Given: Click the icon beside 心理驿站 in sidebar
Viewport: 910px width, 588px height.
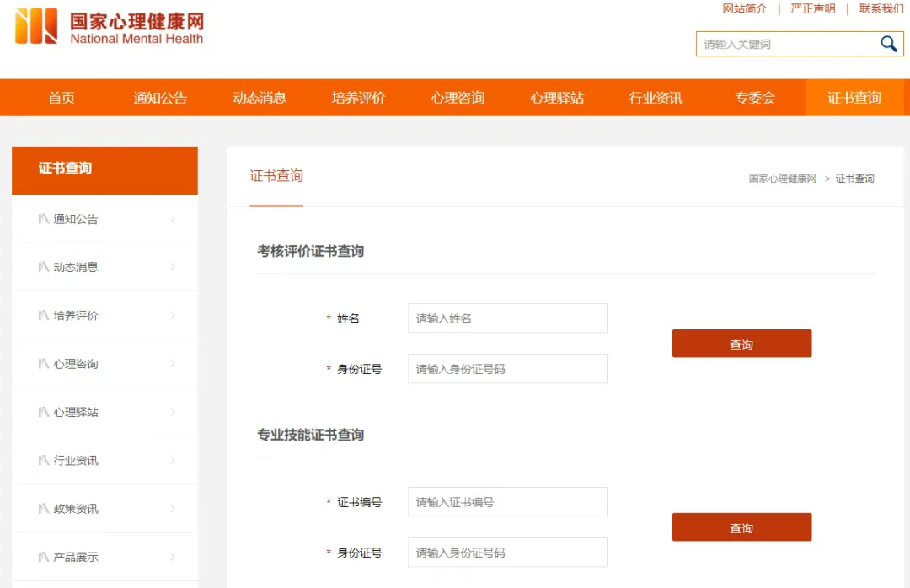Looking at the screenshot, I should point(44,412).
